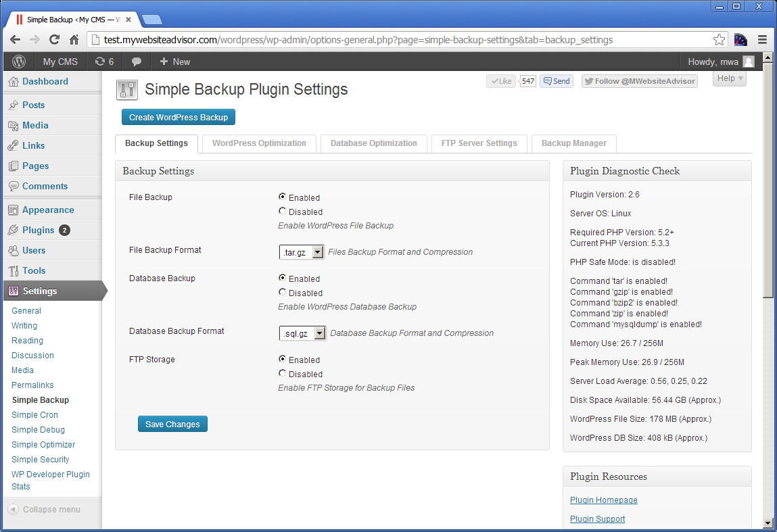Click My CMS site name in admin bar
This screenshot has width=777, height=532.
60,62
